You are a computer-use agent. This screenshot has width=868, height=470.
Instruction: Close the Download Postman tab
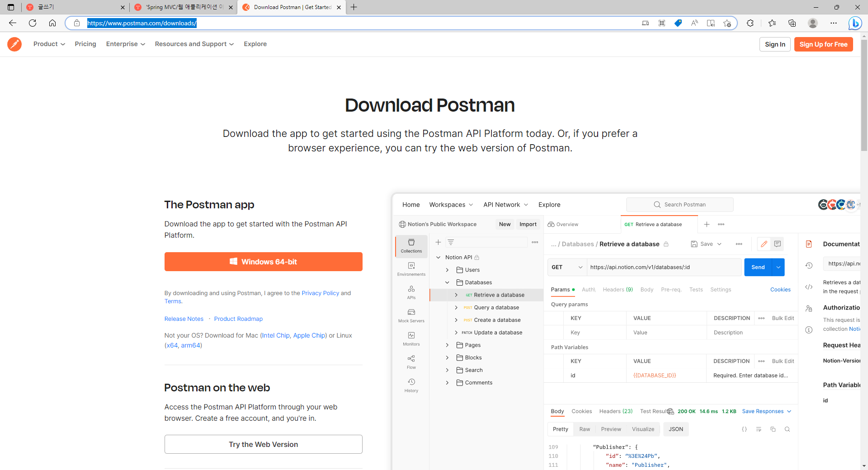[x=339, y=7]
